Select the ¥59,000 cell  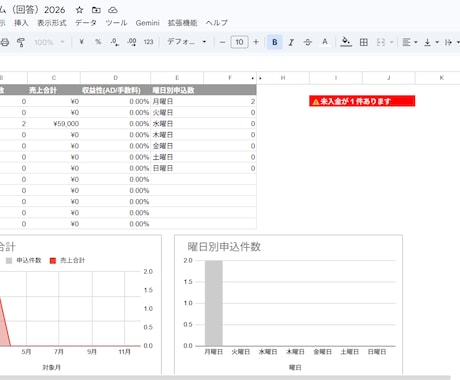(54, 124)
